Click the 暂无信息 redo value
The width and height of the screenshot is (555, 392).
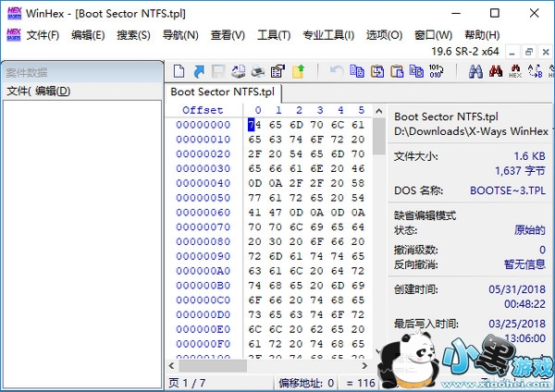[524, 264]
